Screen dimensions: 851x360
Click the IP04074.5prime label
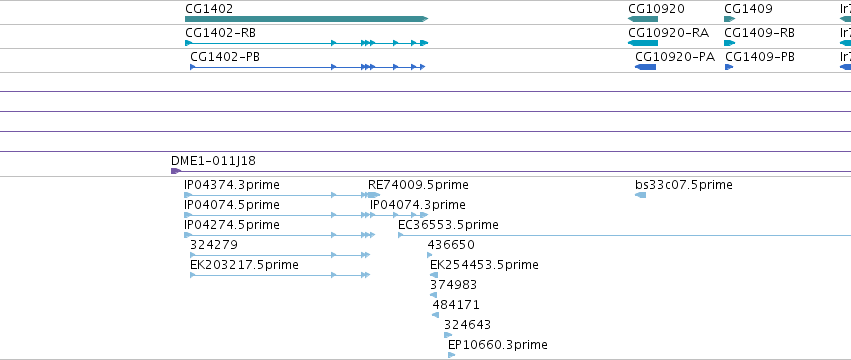pyautogui.click(x=232, y=205)
